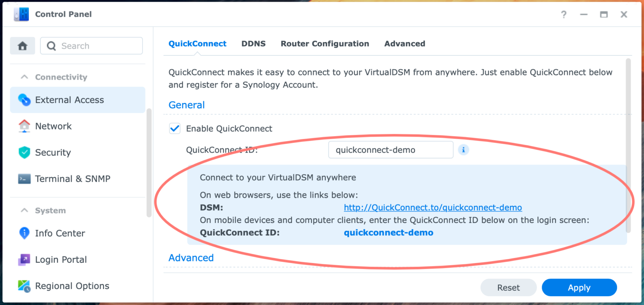This screenshot has width=644, height=305.
Task: Select the Network sidebar icon
Action: 24,126
